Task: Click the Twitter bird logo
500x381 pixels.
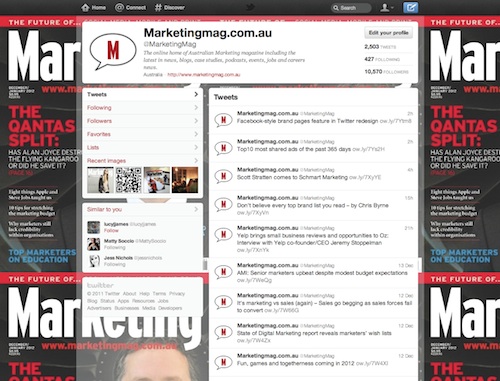Action: click(x=250, y=7)
